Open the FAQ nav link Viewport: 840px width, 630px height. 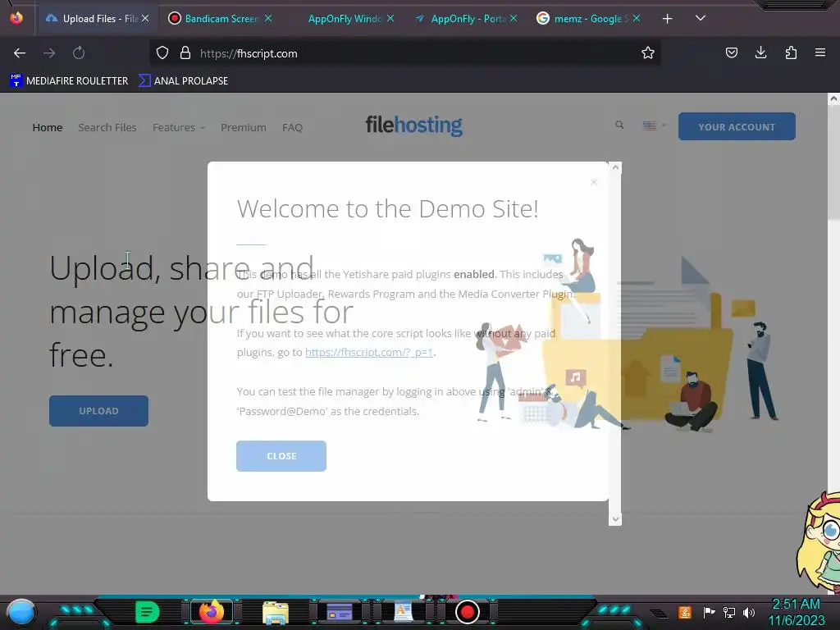click(292, 127)
